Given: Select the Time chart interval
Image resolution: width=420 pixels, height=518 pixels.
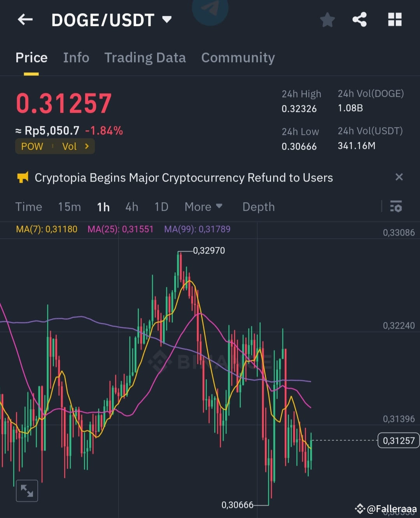Looking at the screenshot, I should pyautogui.click(x=29, y=207).
